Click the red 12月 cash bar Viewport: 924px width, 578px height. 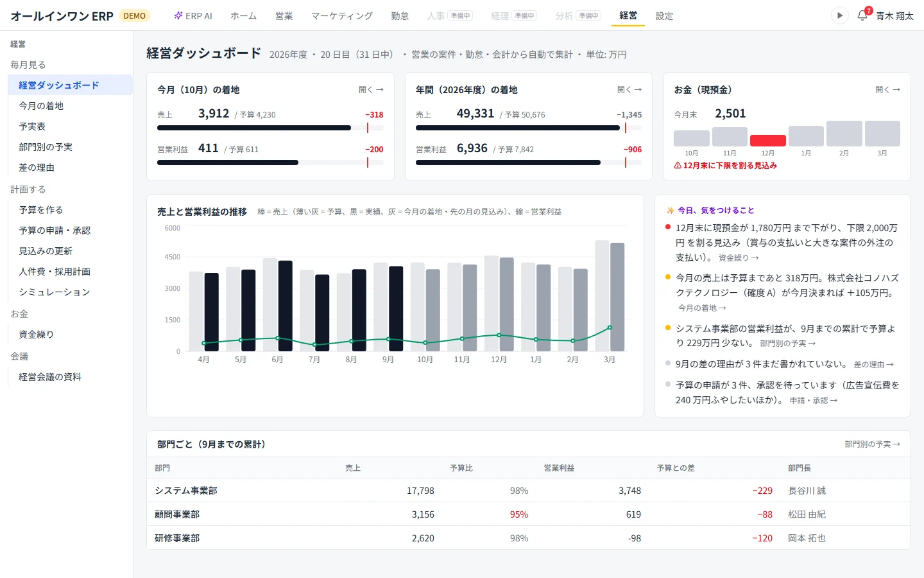click(x=768, y=141)
